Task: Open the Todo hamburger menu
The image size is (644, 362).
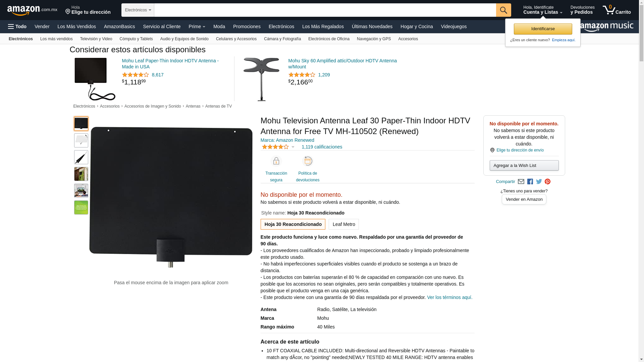Action: (17, 26)
